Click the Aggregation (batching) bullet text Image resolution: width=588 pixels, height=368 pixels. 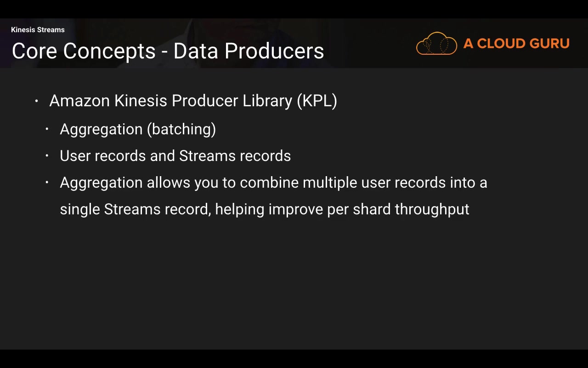[x=138, y=129]
